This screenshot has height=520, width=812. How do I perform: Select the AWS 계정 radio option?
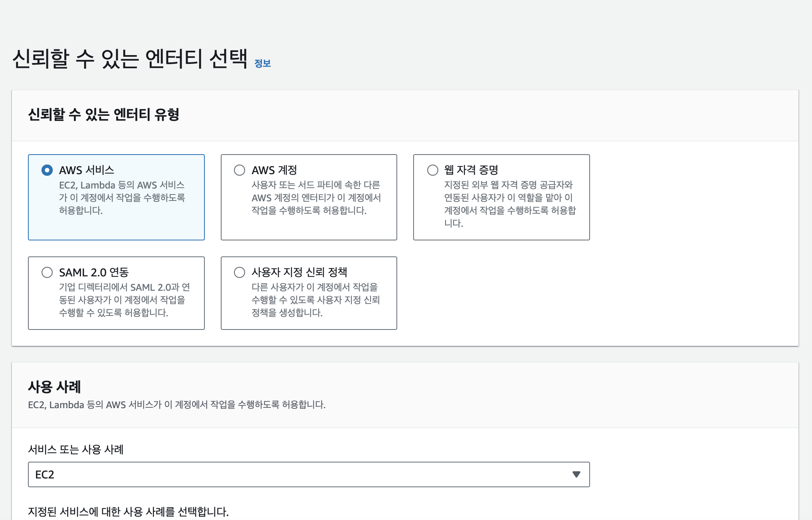point(240,170)
